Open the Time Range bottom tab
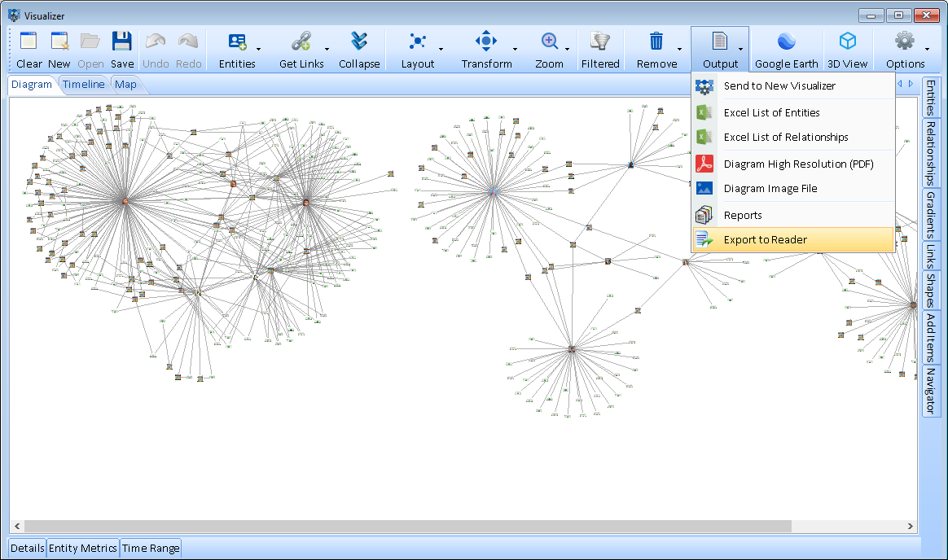The height and width of the screenshot is (560, 948). point(151,548)
